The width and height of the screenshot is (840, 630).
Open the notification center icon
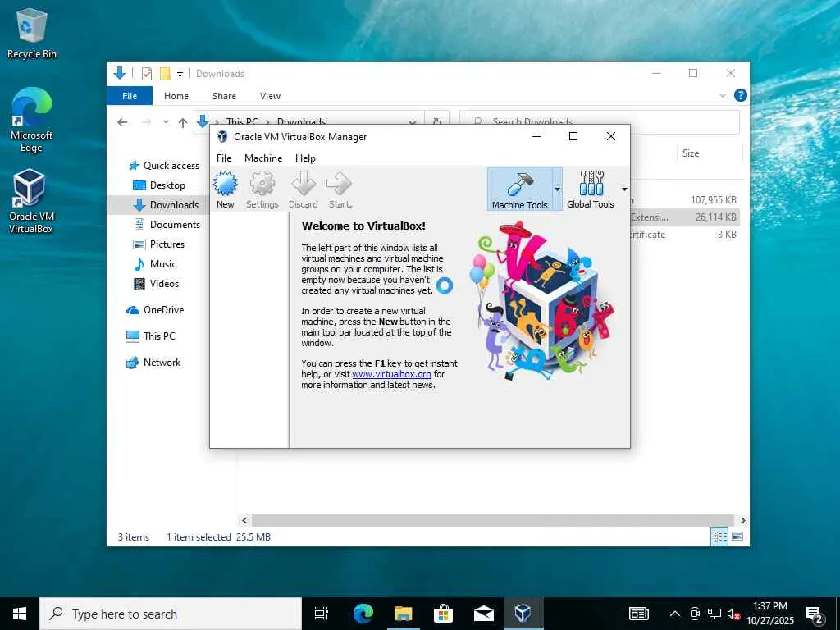coord(815,614)
